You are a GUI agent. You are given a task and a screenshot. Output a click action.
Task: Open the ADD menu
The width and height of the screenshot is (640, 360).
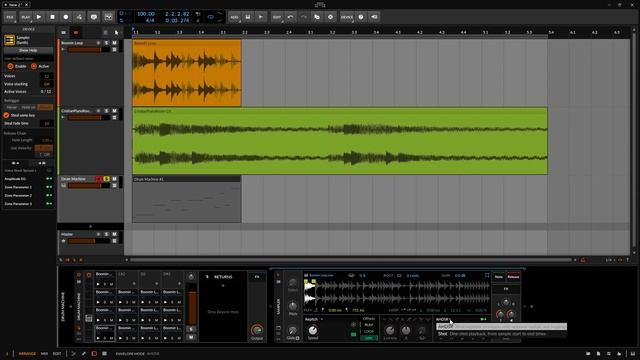coord(234,17)
